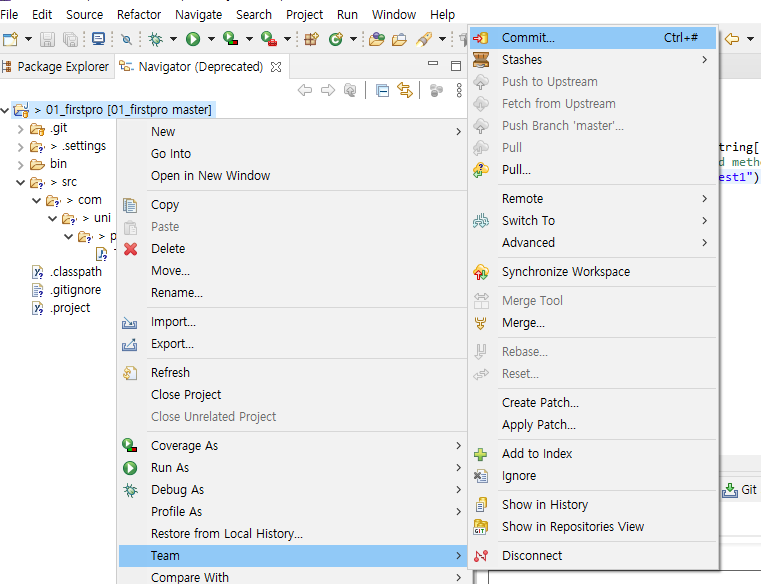Screen dimensions: 761x584
Task: Select Commit... in the Team submenu
Action: pyautogui.click(x=593, y=38)
